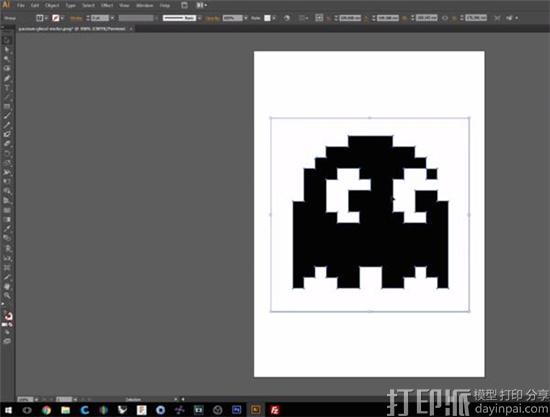Screen dimensions: 550x417
Task: Select the Lasso tool
Action: [x=7, y=68]
